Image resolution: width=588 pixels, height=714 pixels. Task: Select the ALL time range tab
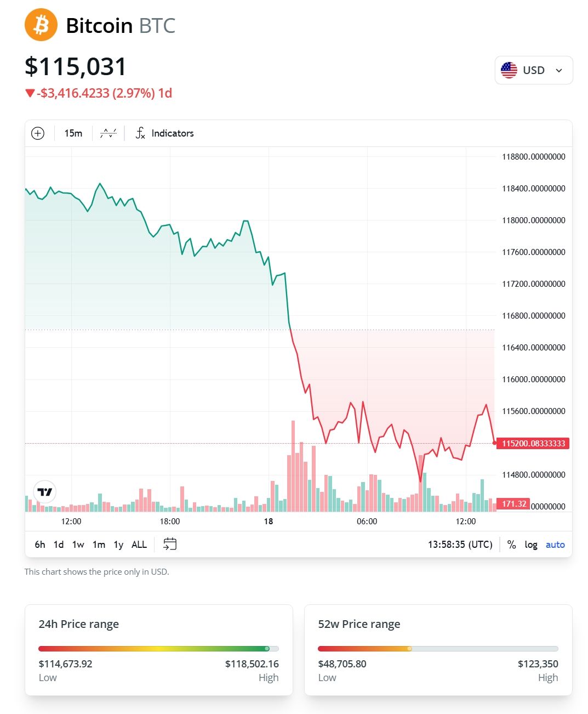click(x=139, y=544)
